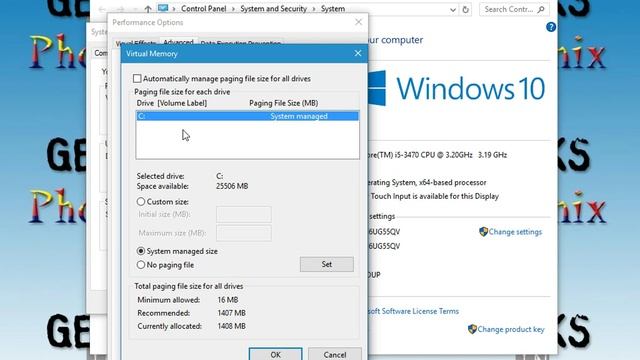Image resolution: width=640 pixels, height=360 pixels.
Task: Select System managed size option
Action: 141,251
